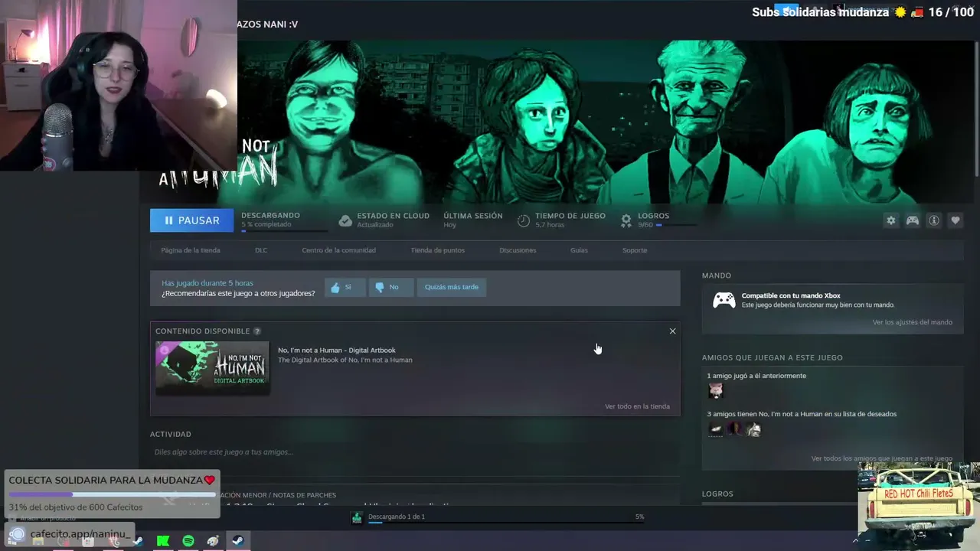Open the game settings gear icon
This screenshot has height=551, width=980.
pos(890,220)
